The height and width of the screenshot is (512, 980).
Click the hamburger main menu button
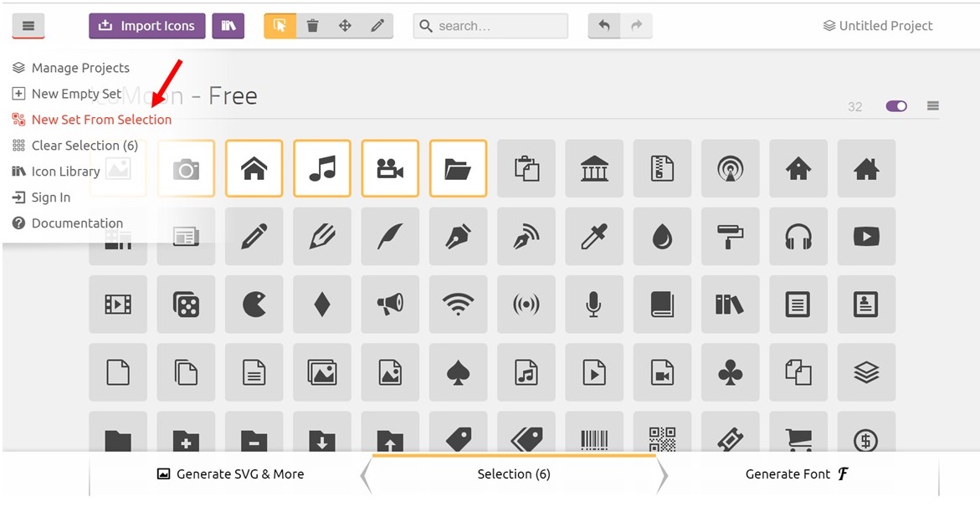pos(28,26)
